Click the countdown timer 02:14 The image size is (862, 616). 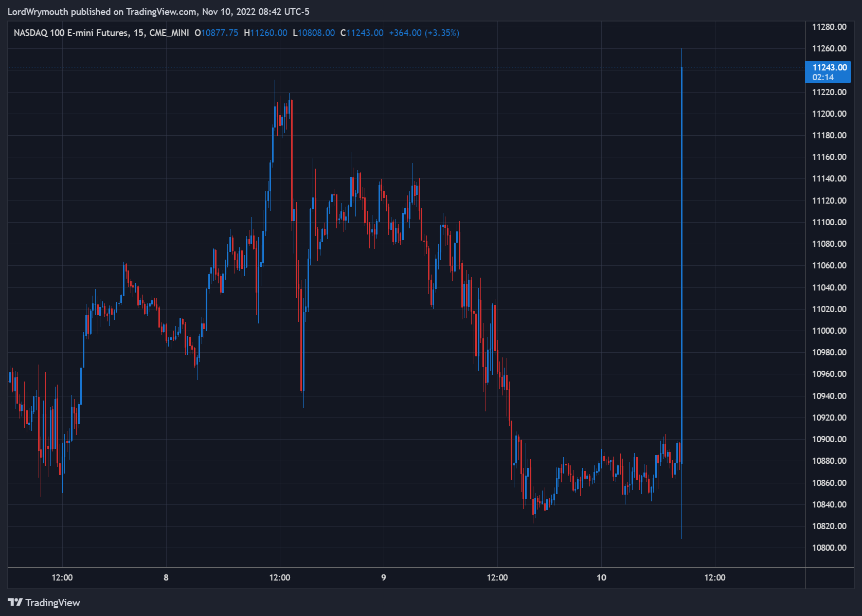pyautogui.click(x=823, y=77)
